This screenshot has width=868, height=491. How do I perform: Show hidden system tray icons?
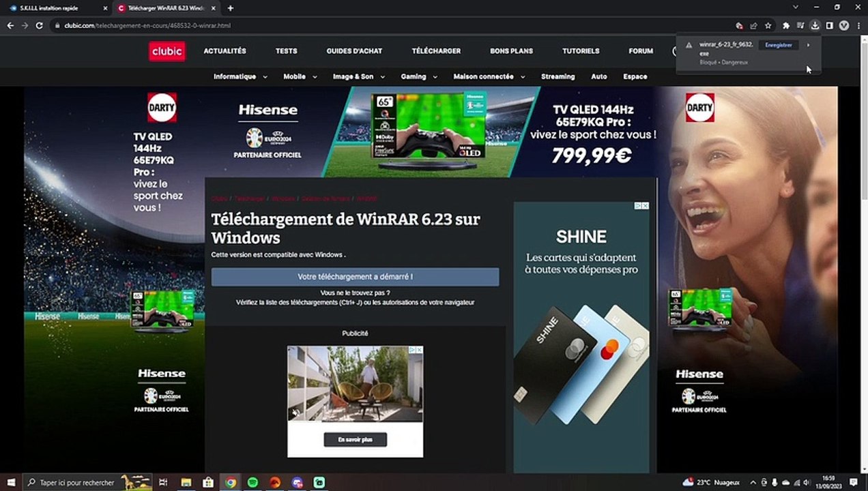753,482
